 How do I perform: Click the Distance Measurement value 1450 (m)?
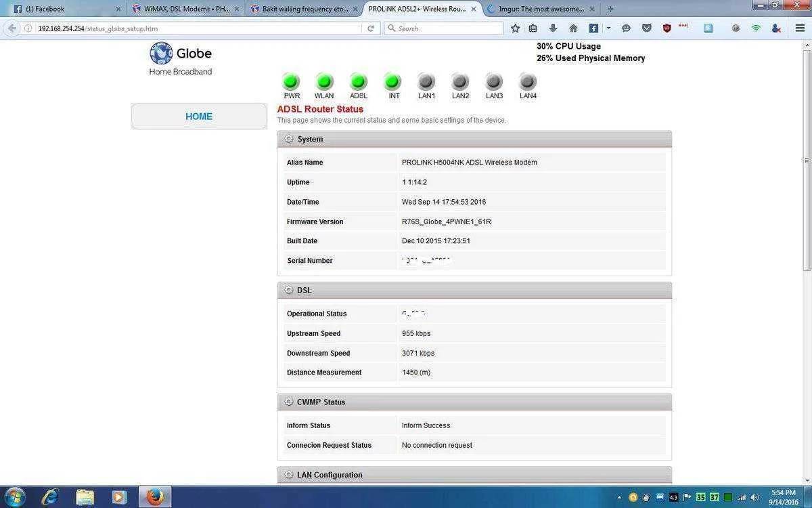pos(416,373)
